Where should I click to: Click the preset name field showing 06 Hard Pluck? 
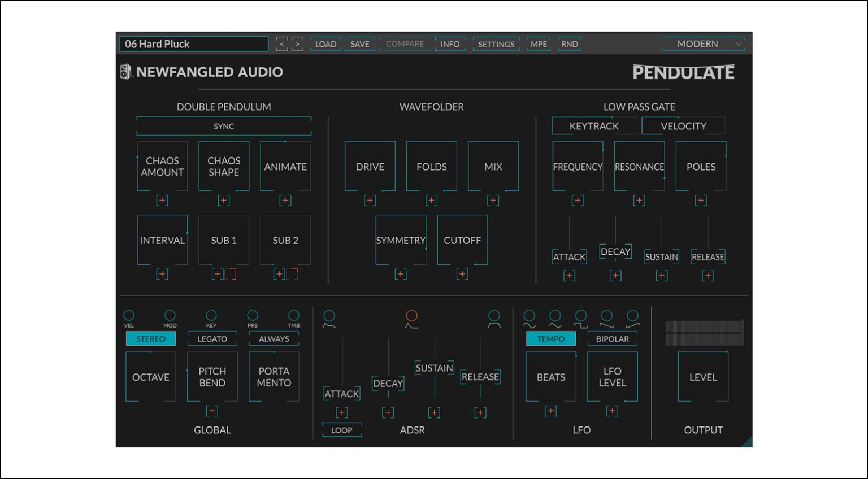(193, 43)
